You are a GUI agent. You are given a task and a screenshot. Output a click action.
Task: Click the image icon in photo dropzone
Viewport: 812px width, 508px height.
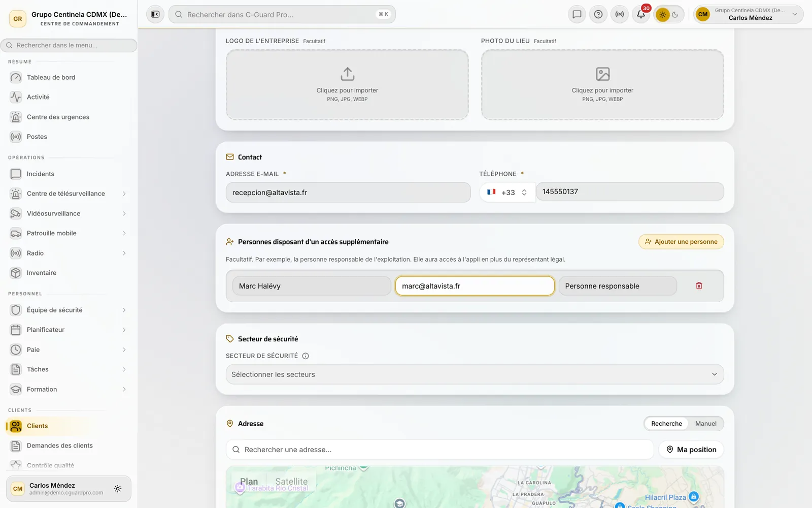[x=602, y=74]
